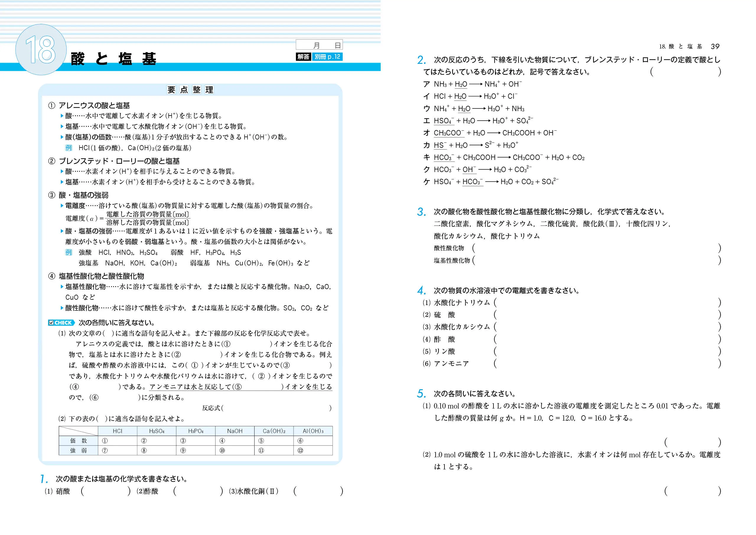The width and height of the screenshot is (756, 535).
Task: Click table cell ⑥ under Al(OH)₃
Action: click(x=313, y=441)
